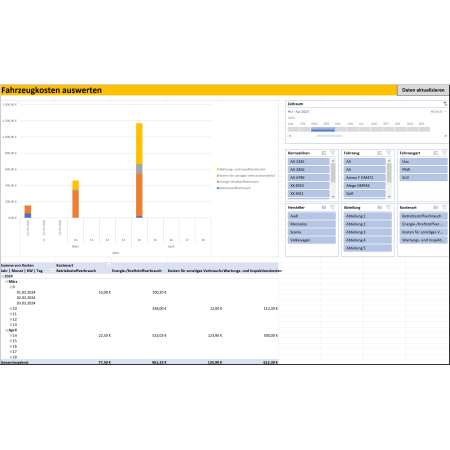Screen dimensions: 450x450
Task: Open the Kostenart column filter dropdown in pivot
Action: tap(109, 265)
